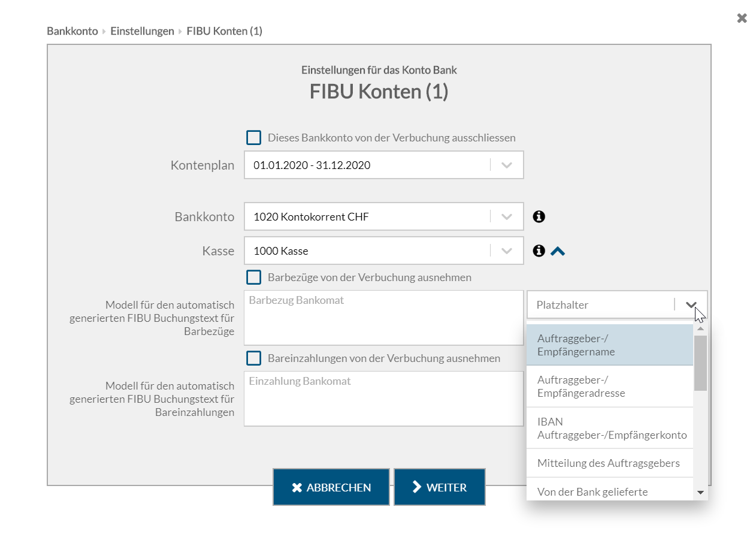756x537 pixels.
Task: Toggle 'Dieses Bankkonto von der Verbuchung ausschliessen' checkbox
Action: [x=254, y=138]
